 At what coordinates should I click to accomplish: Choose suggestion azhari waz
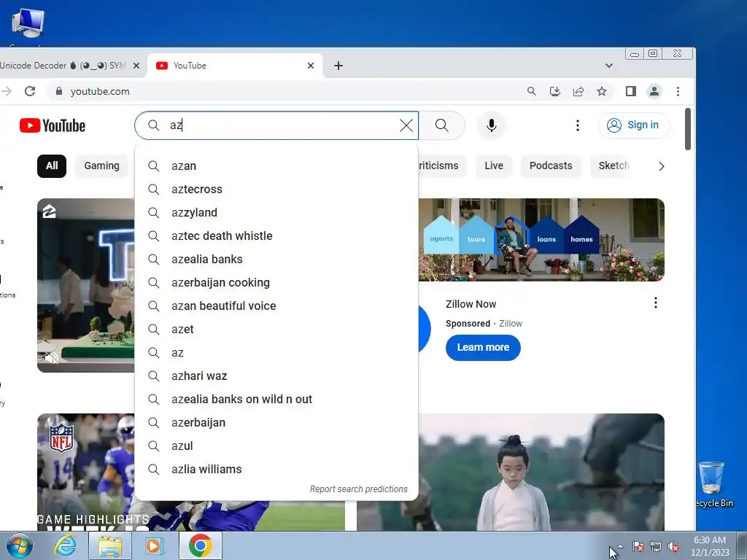tap(276, 376)
